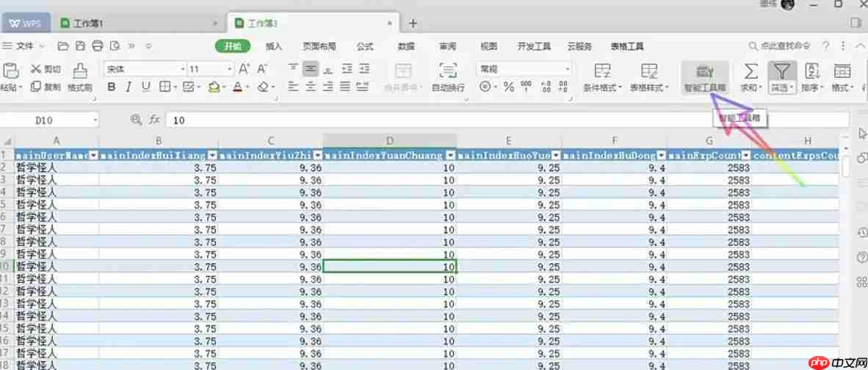Click the Paste (粘贴) clipboard icon
This screenshot has height=370, width=868.
tap(11, 70)
